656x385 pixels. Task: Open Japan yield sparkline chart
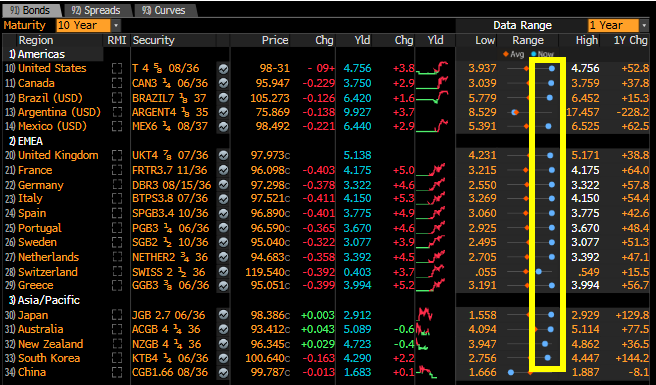(425, 314)
